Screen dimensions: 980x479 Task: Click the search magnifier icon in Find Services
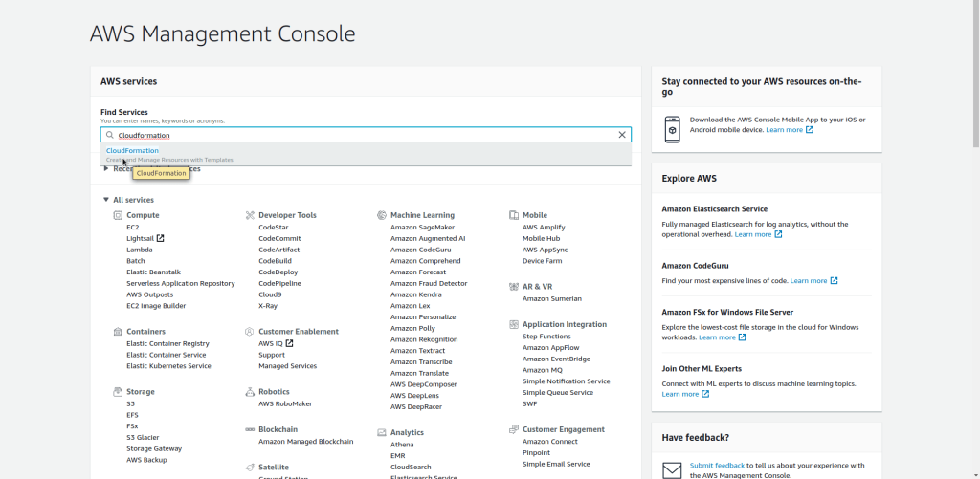click(x=110, y=135)
